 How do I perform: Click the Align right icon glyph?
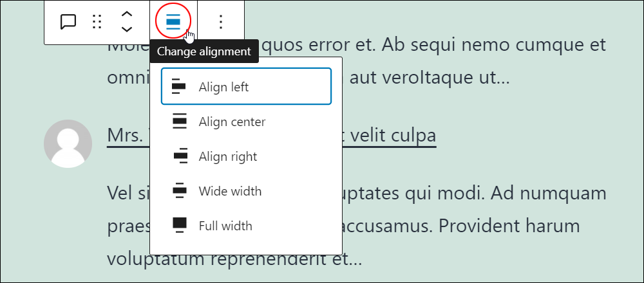pos(180,157)
